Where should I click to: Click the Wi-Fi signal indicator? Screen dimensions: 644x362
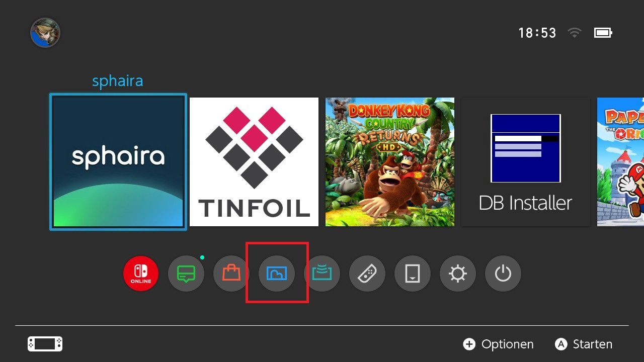coord(574,33)
